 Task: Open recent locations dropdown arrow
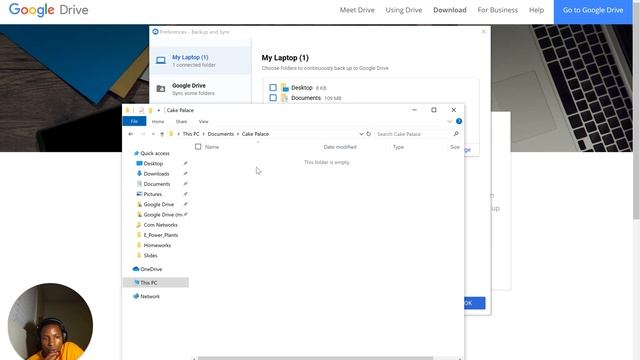pos(153,134)
